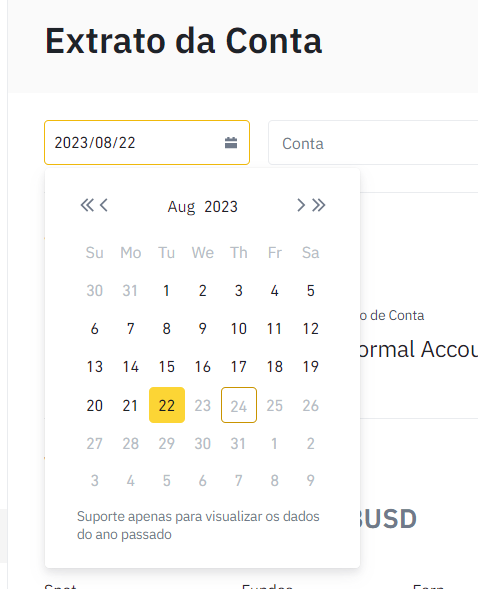Open the Conta dropdown field
The image size is (478, 589).
pos(373,143)
